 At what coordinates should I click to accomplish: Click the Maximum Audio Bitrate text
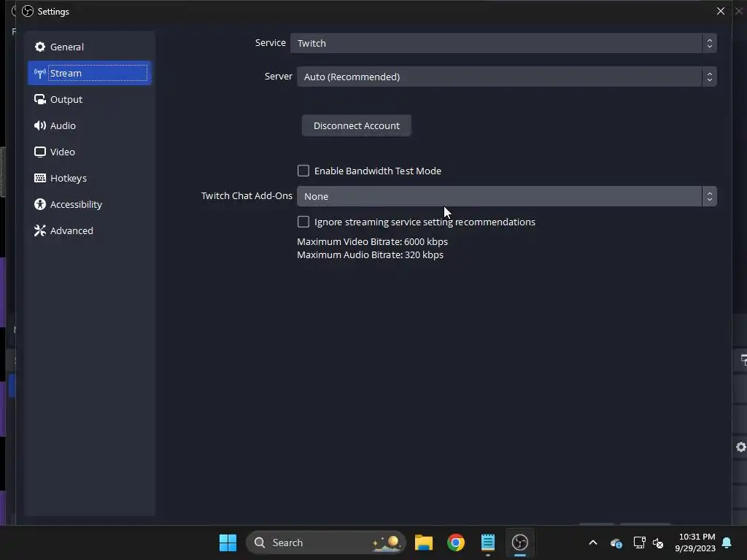click(370, 254)
